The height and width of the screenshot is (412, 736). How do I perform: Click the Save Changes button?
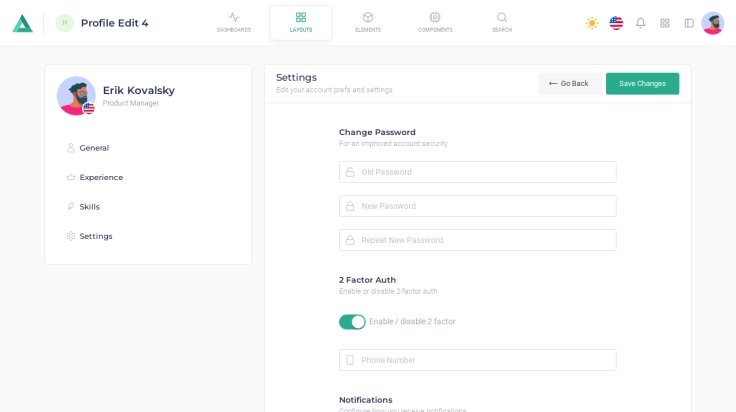click(x=642, y=84)
